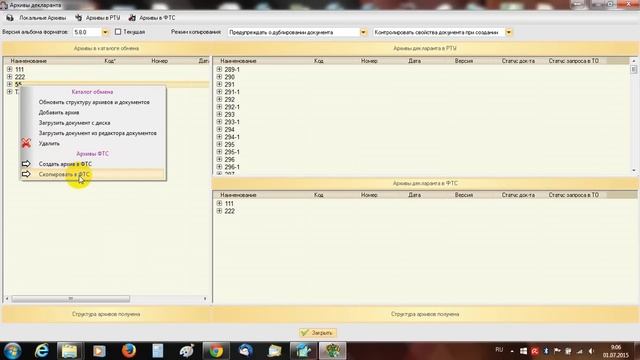Viewport: 640px width, 360px height.
Task: Expand archive 111 in ФТС list
Action: pos(219,203)
